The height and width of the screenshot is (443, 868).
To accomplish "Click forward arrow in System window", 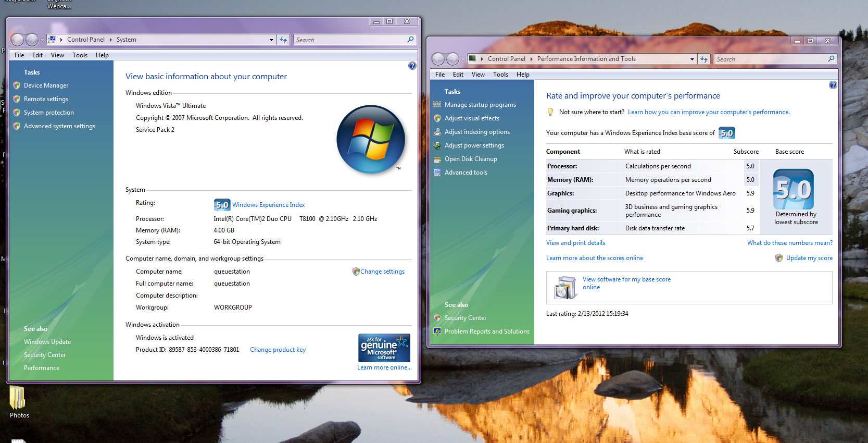I will point(32,40).
